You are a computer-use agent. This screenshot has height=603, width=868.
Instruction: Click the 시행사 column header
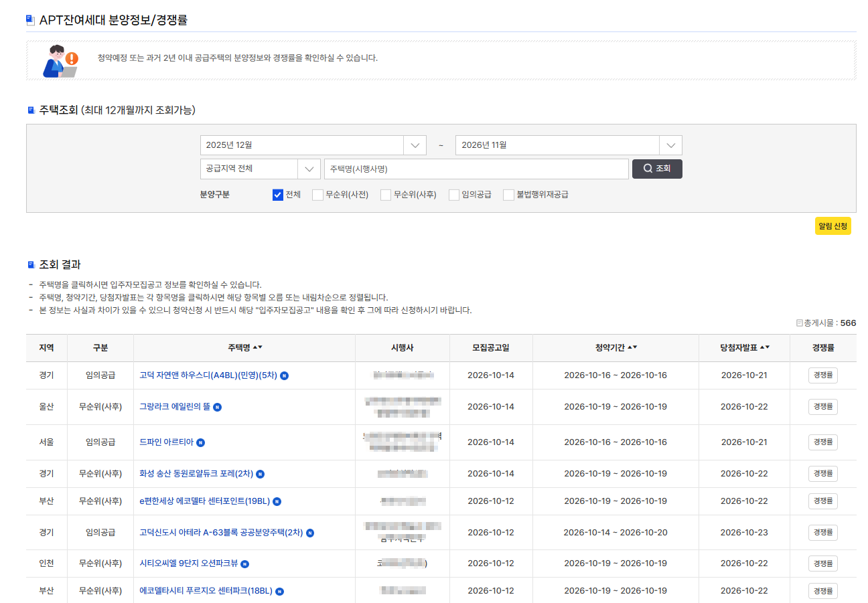point(403,348)
